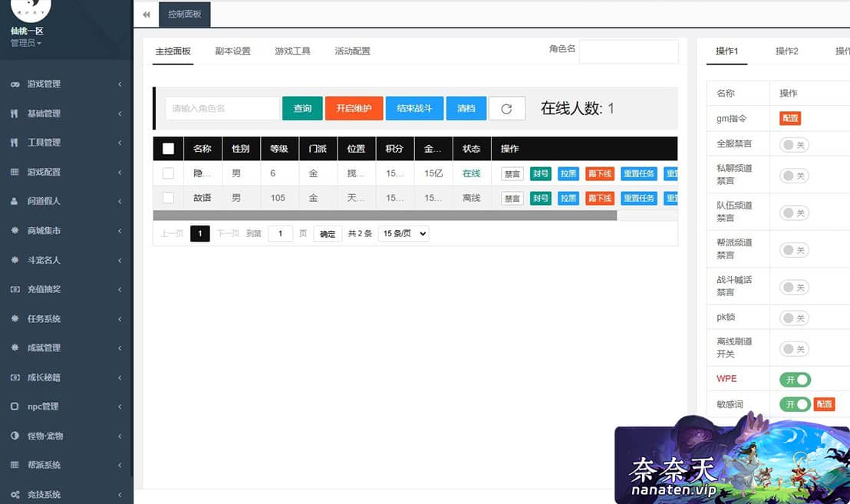Click the 基础管理 sidebar icon
This screenshot has height=504, width=850.
15,114
